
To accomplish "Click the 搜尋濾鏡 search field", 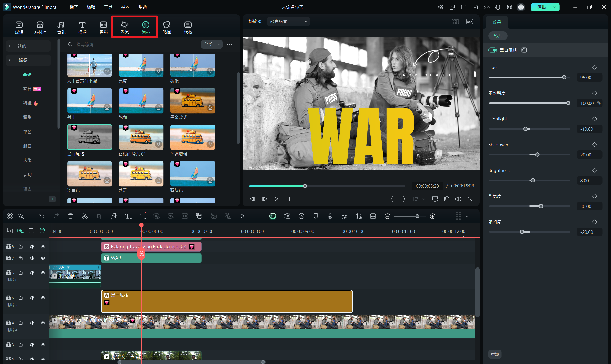I will (x=132, y=44).
